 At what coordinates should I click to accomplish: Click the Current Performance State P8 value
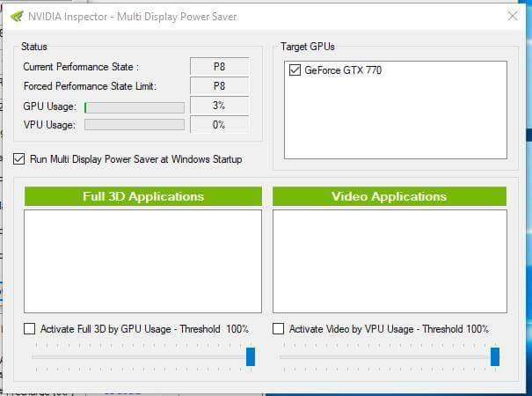220,67
